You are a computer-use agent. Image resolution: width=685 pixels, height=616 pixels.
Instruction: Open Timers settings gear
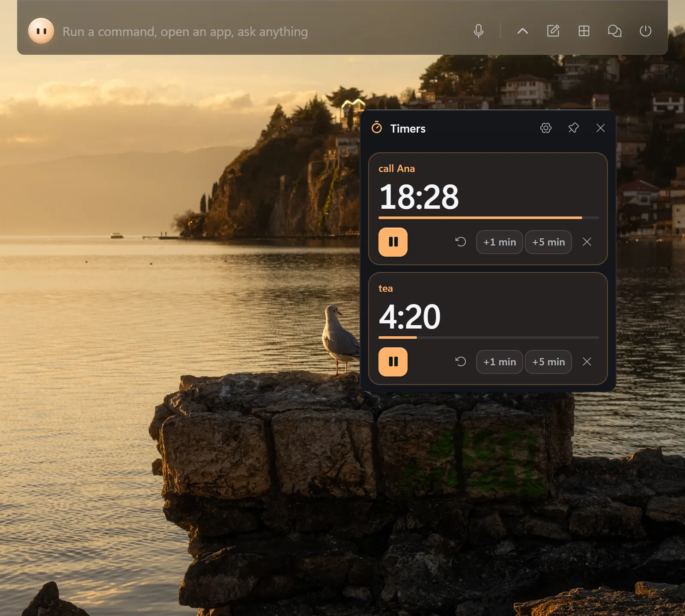pyautogui.click(x=546, y=128)
